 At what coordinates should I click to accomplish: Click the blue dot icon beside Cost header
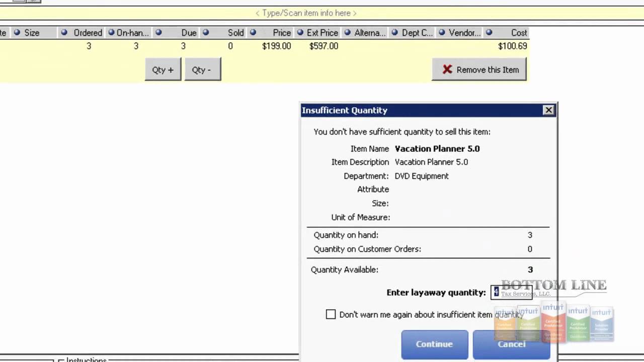click(489, 32)
